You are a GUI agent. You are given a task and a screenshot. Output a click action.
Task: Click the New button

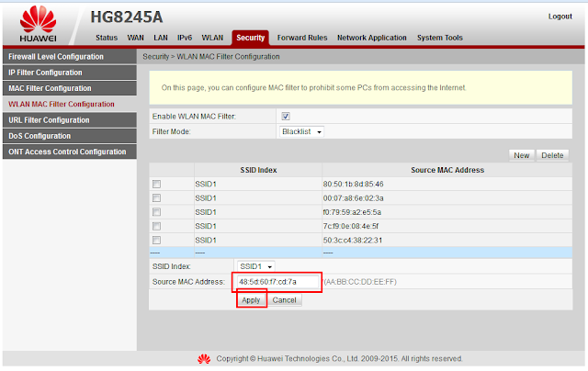tap(521, 155)
